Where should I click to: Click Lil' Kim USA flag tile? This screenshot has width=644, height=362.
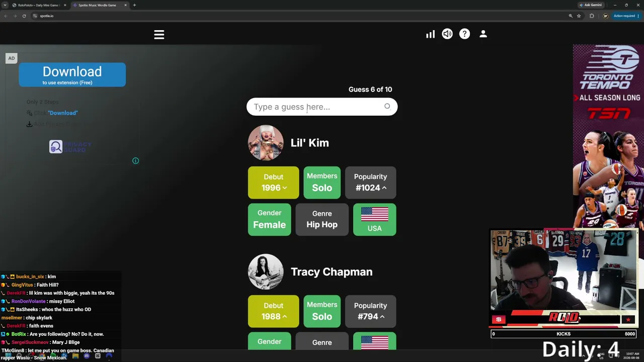point(374,219)
